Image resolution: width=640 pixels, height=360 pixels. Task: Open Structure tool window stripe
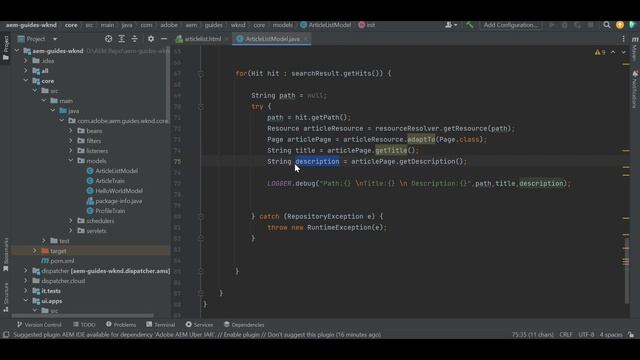click(6, 297)
